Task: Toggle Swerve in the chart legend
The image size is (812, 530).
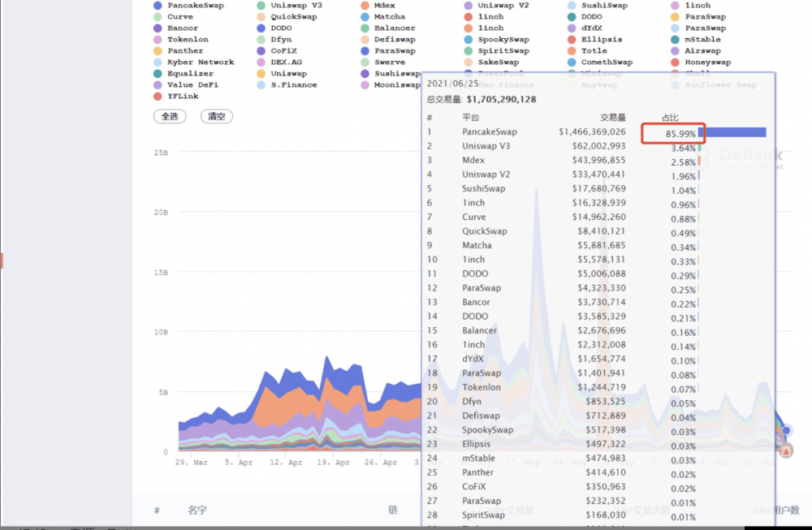Action: coord(383,62)
